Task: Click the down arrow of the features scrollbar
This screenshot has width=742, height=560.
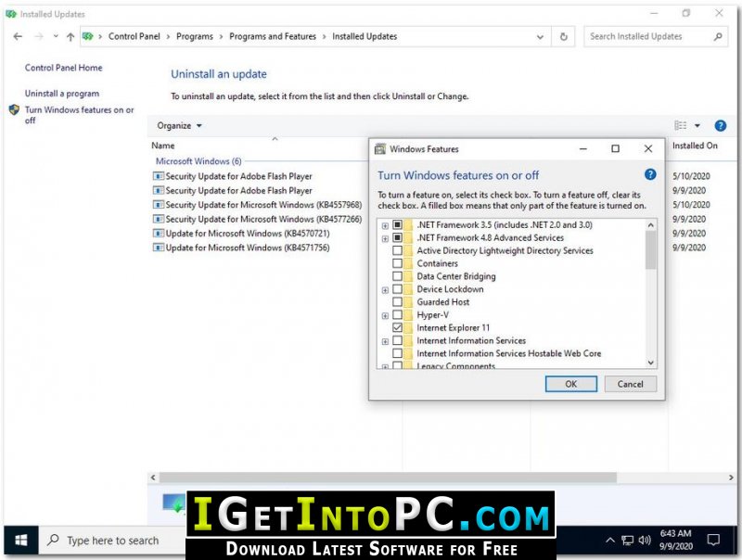Action: [x=651, y=363]
